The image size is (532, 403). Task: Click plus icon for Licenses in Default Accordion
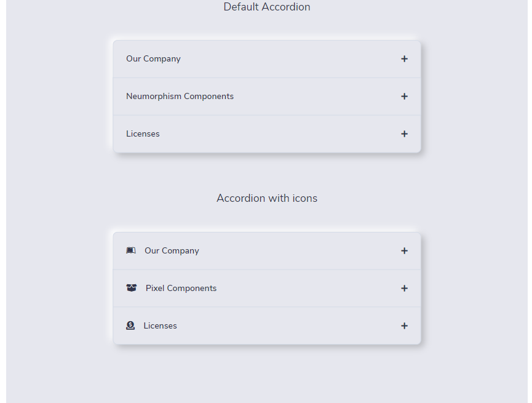[x=404, y=134]
